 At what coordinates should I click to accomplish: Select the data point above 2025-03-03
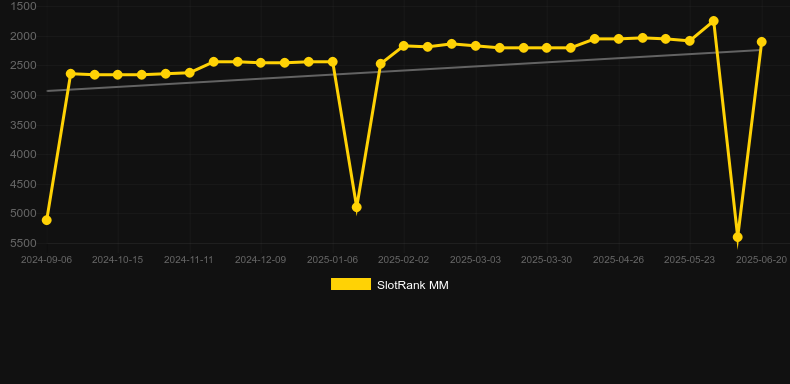pos(475,46)
